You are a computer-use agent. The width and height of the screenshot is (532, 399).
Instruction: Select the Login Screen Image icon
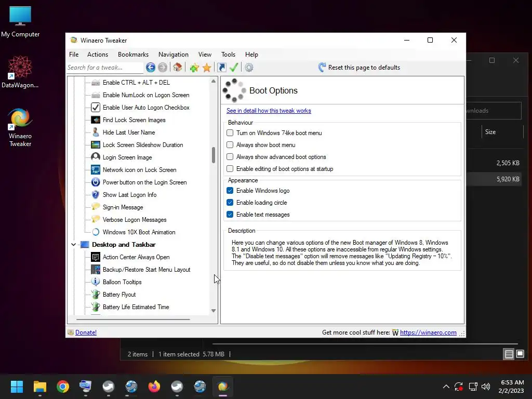(x=96, y=157)
